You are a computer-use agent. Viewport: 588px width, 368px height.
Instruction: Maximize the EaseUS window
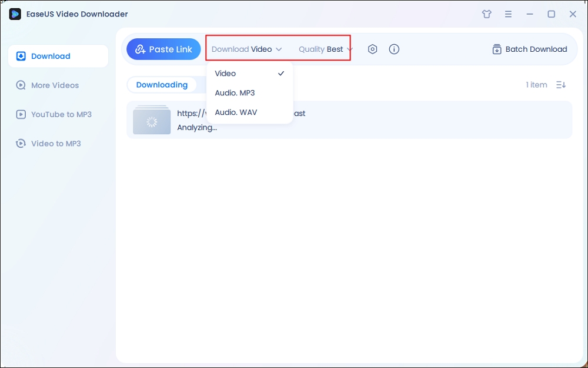552,14
